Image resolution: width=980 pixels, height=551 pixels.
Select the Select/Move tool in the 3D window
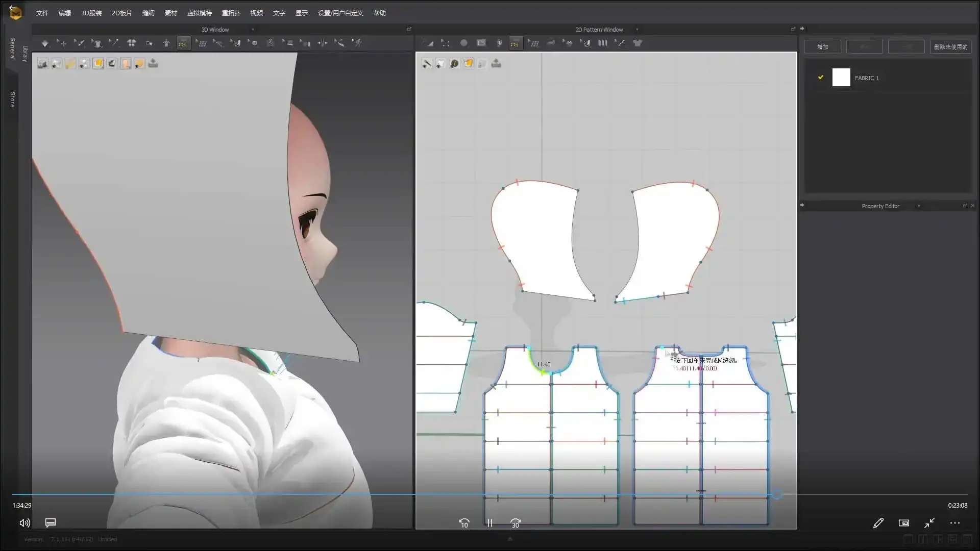(63, 43)
